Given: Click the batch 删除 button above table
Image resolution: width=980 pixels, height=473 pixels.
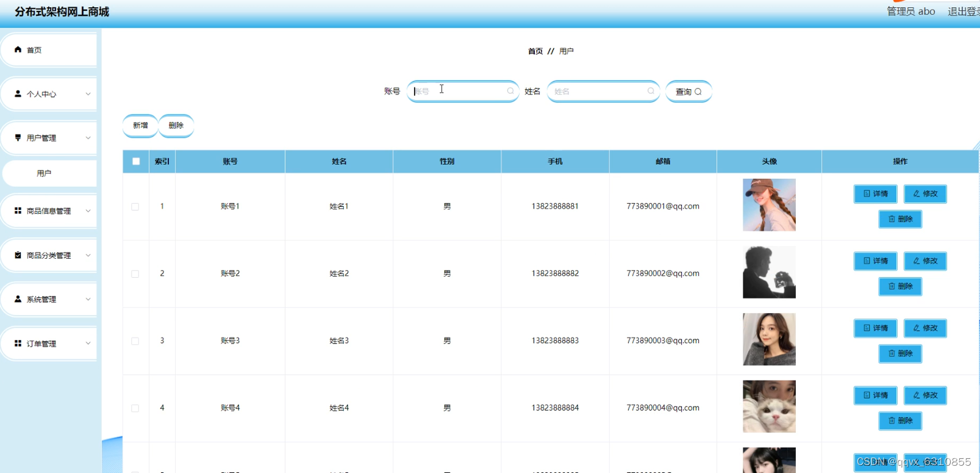Looking at the screenshot, I should coord(176,125).
